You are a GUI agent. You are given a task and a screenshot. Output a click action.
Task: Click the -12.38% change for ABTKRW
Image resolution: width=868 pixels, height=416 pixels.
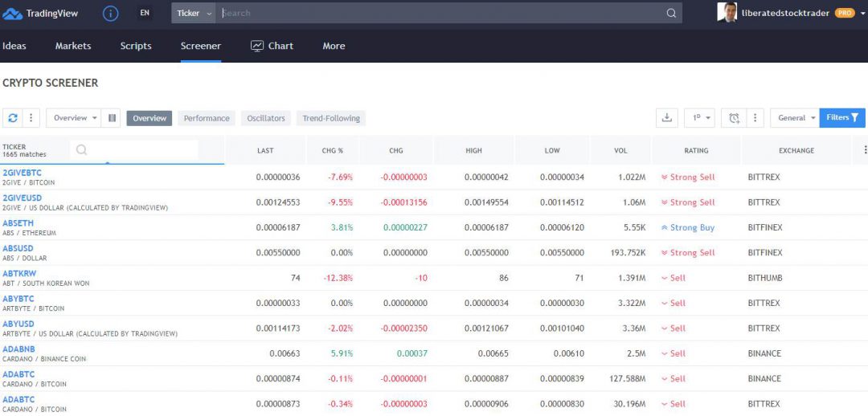(x=338, y=278)
